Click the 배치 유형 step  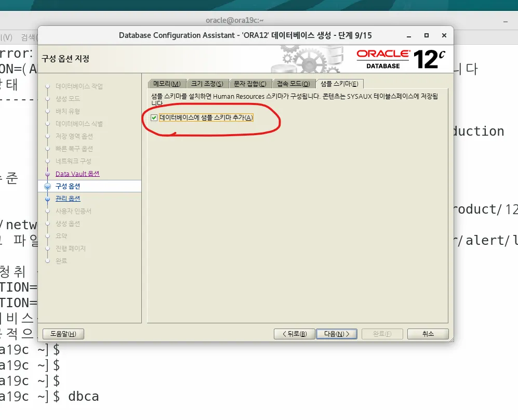click(68, 111)
